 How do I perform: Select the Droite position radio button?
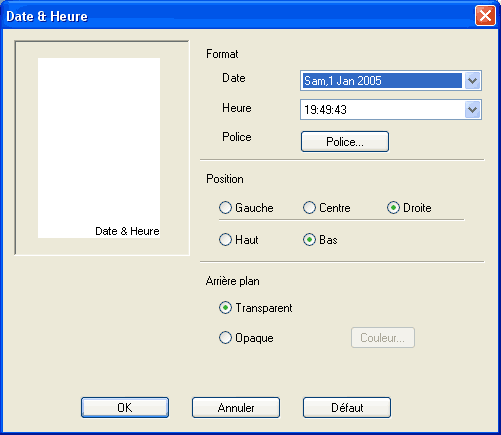[x=409, y=208]
